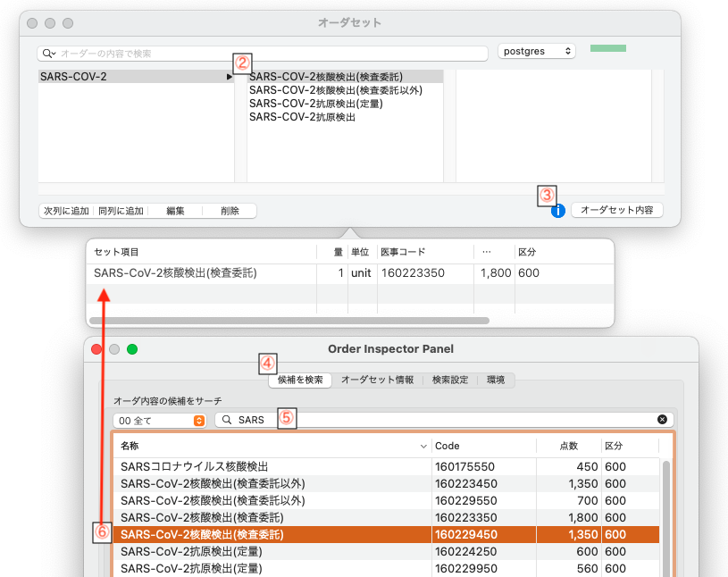The height and width of the screenshot is (577, 728).
Task: Select the 候補を検索 tab
Action: click(x=300, y=380)
